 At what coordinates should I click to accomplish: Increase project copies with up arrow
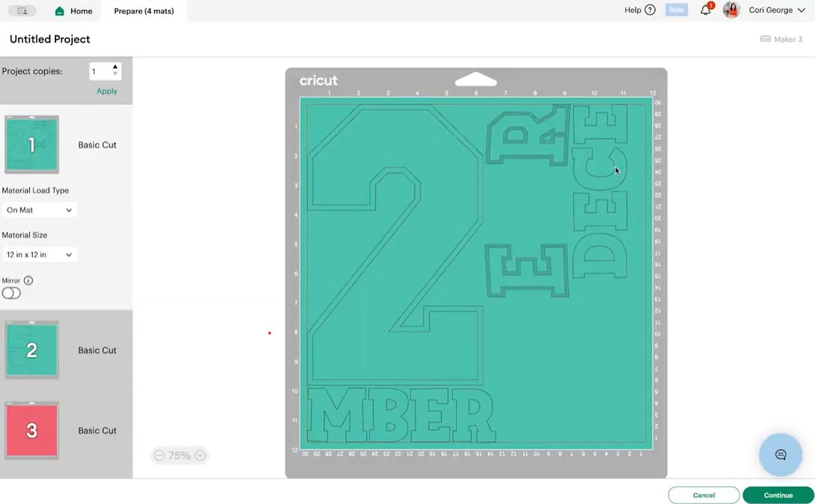pos(115,67)
